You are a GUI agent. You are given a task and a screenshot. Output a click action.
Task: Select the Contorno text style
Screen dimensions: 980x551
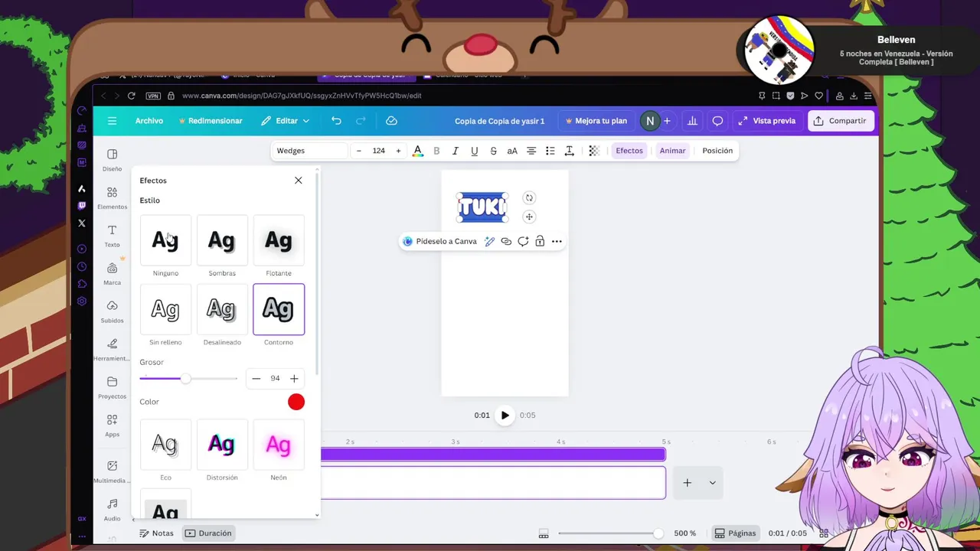click(x=279, y=309)
